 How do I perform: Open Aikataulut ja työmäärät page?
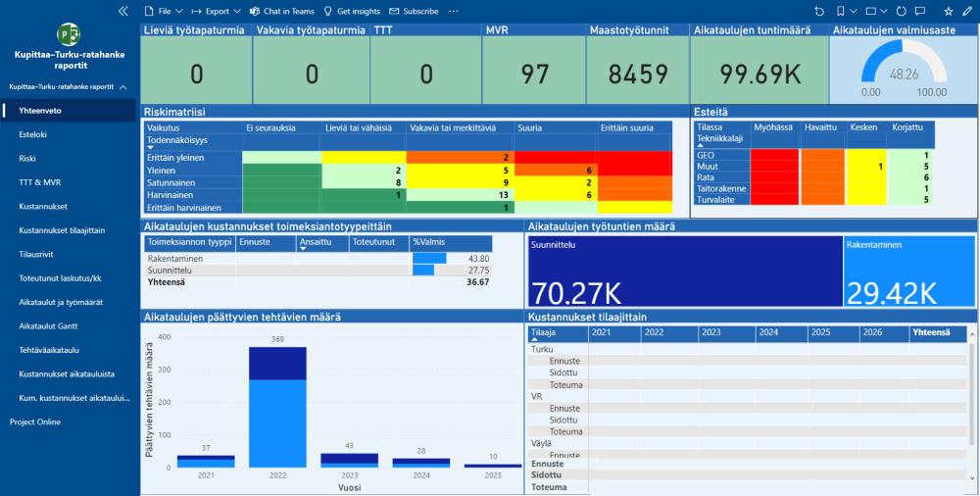(69, 302)
